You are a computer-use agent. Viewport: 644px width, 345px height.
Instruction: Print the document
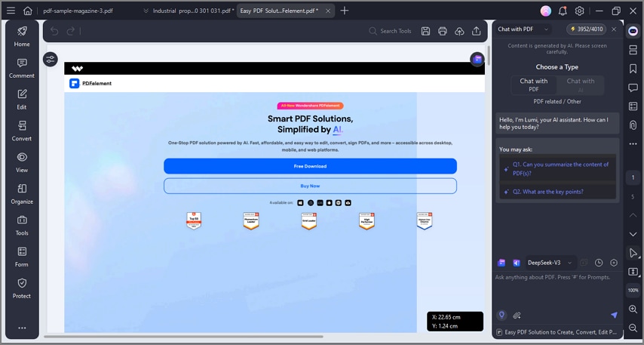coord(443,31)
